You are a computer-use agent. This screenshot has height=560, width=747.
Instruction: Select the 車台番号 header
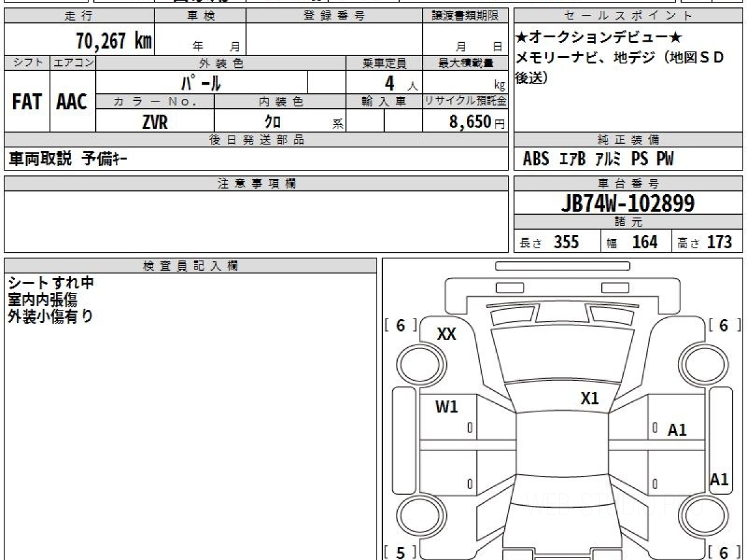[x=628, y=183]
